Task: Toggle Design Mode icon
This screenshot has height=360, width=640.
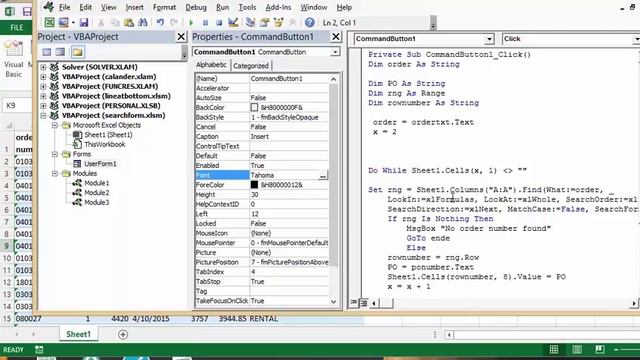Action: coord(233,22)
